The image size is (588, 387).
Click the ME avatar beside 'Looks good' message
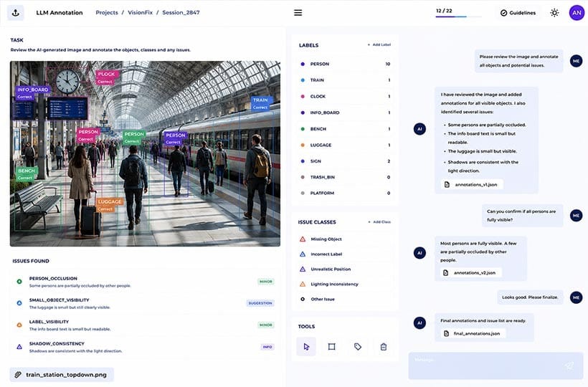(x=576, y=297)
